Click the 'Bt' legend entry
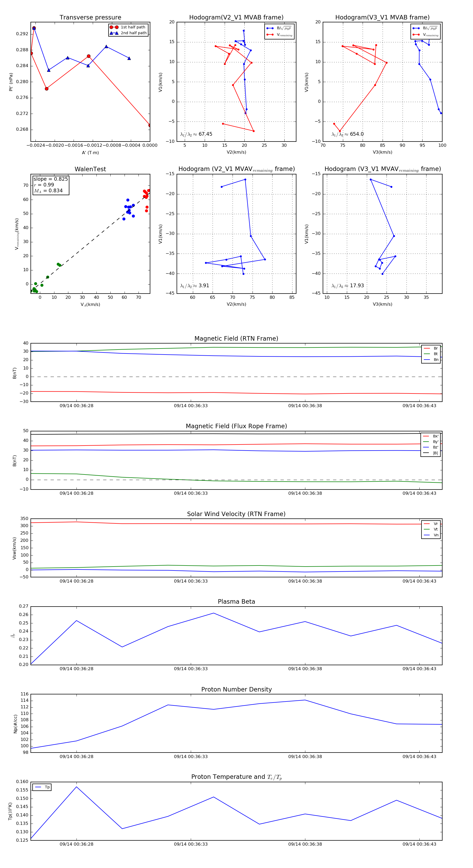 point(431,354)
